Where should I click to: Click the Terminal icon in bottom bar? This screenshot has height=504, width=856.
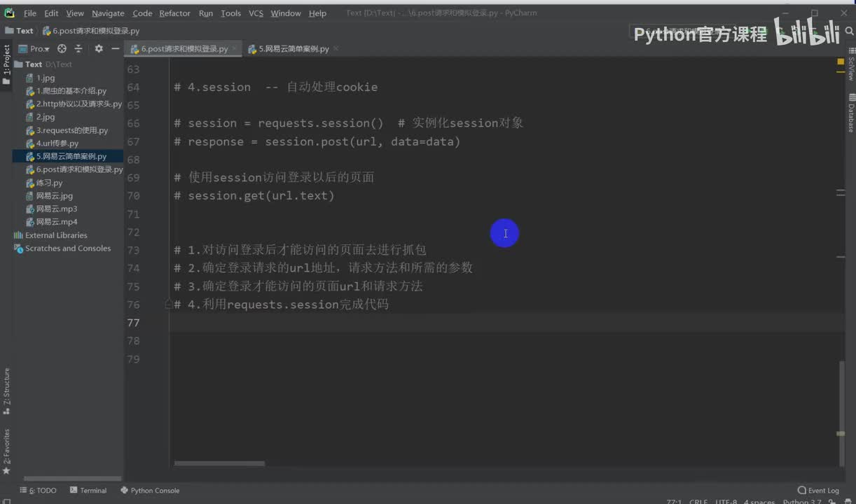tap(74, 491)
